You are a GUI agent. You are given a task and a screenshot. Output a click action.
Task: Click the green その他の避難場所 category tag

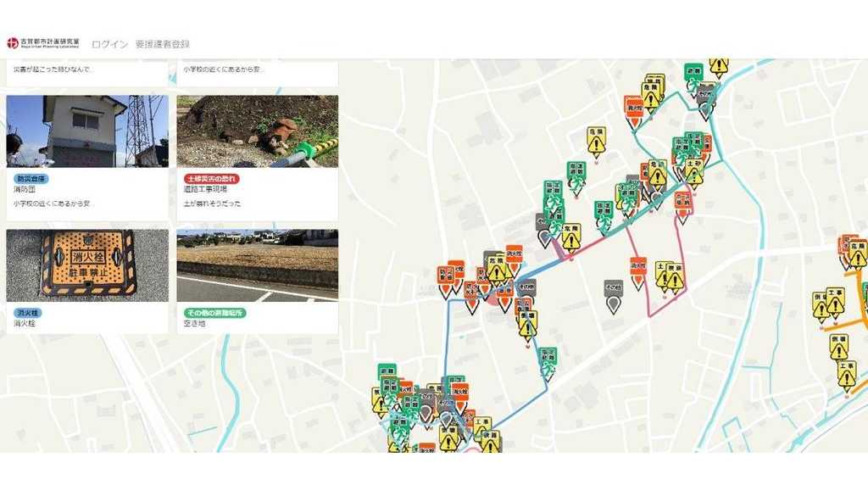pos(215,313)
